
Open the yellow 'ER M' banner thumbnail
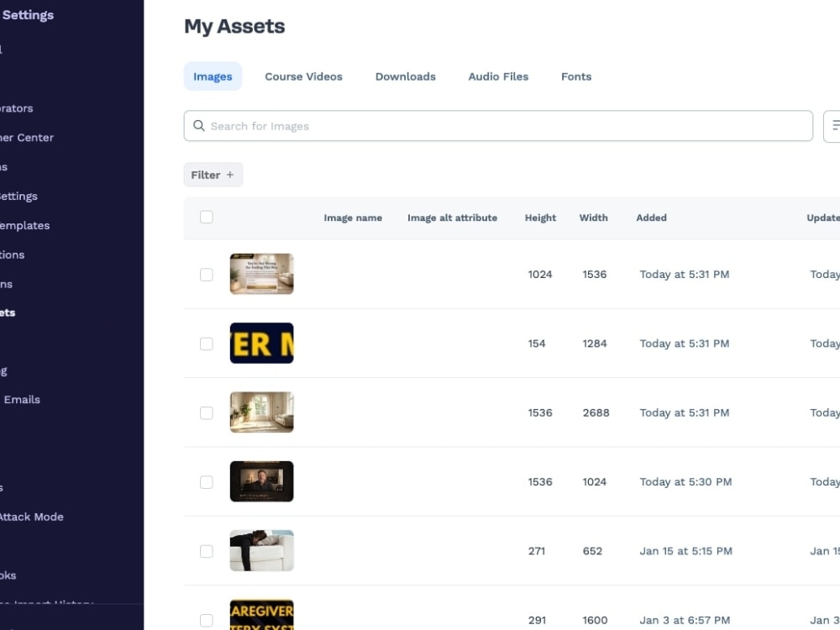click(x=261, y=343)
